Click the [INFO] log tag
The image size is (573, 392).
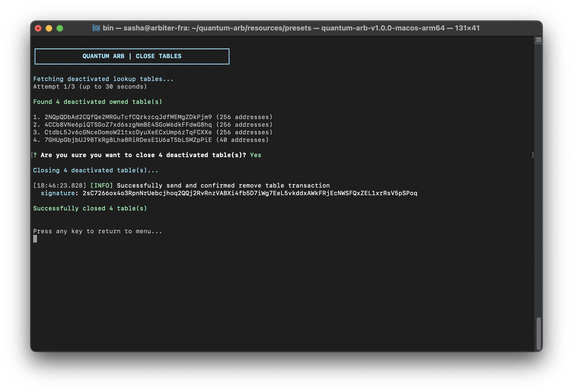pos(101,186)
